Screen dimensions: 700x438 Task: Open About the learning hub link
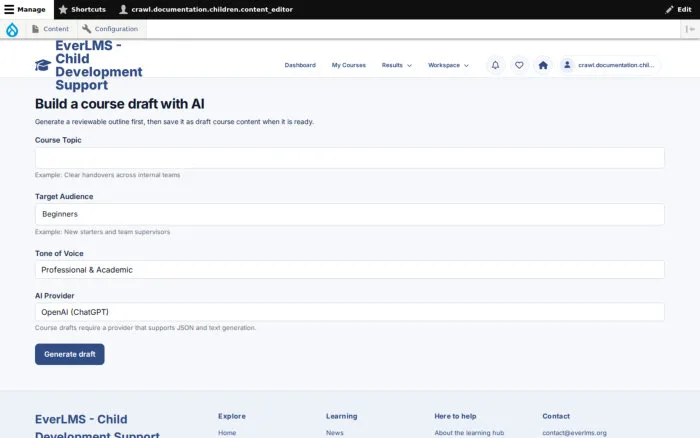pyautogui.click(x=469, y=433)
